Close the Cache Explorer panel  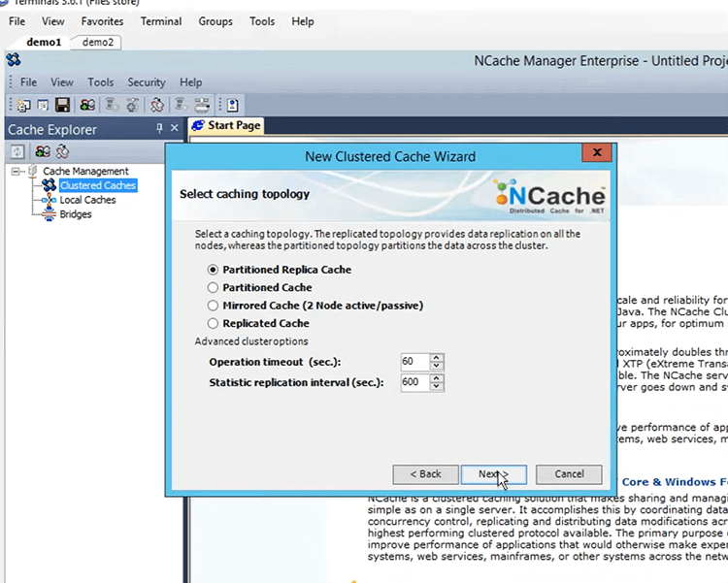175,128
